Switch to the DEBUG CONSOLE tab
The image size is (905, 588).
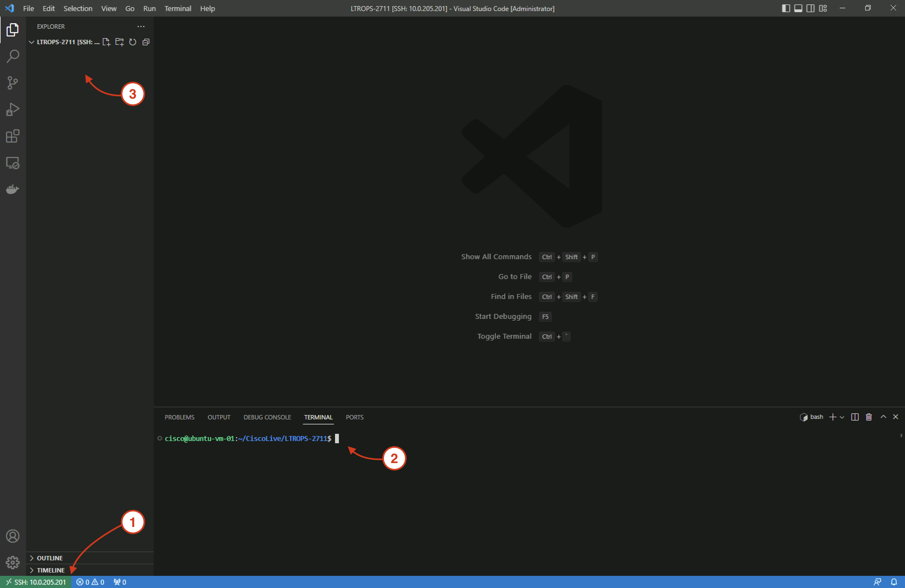pos(267,417)
